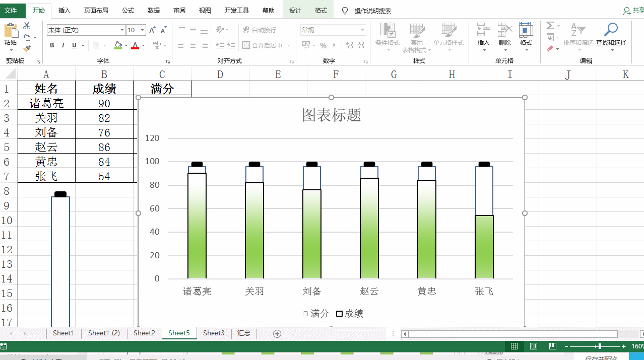Select the Sheet2 worksheet tab

(x=144, y=333)
